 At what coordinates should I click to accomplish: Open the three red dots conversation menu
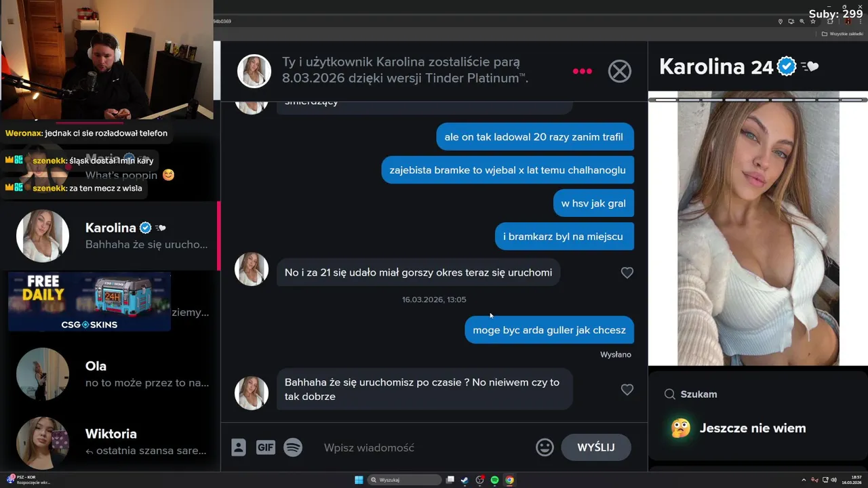(583, 71)
